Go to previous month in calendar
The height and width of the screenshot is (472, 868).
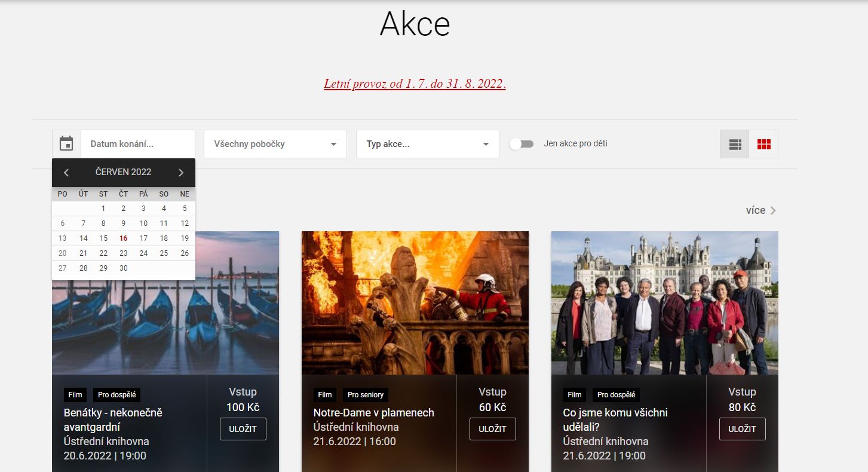[66, 173]
